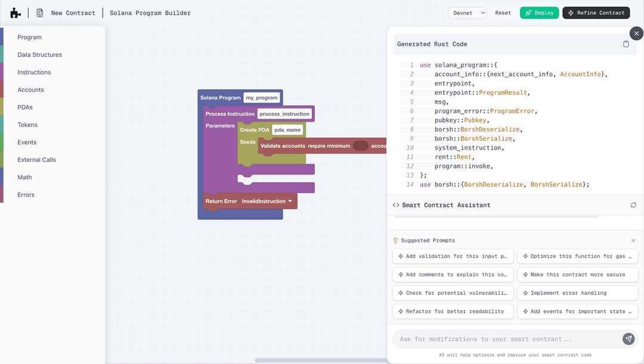Send the message with the paper plane icon

(x=628, y=339)
